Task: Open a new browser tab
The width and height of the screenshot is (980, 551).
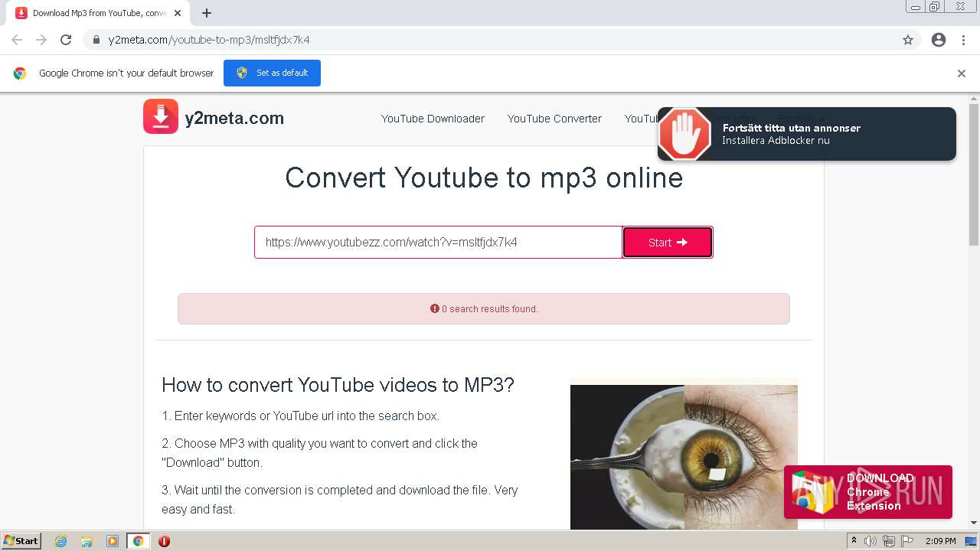Action: pyautogui.click(x=207, y=13)
